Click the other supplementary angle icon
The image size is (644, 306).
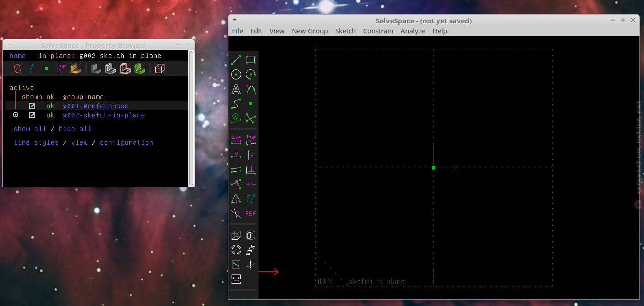(236, 213)
